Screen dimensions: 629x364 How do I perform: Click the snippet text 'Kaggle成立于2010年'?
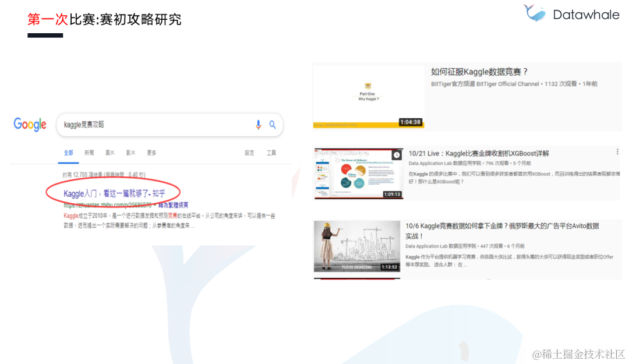click(x=86, y=216)
